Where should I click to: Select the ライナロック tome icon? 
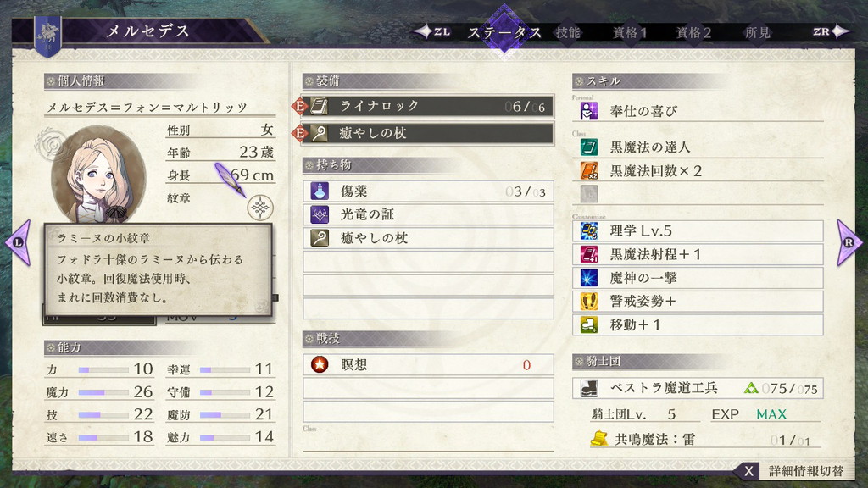click(319, 106)
